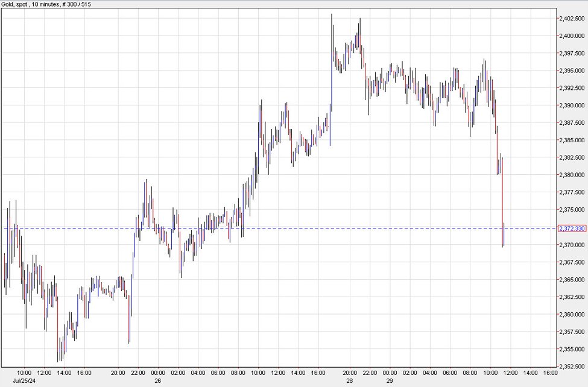Click the rightmost 16:00 time label
Screen dimensions: 588x387
click(550, 374)
